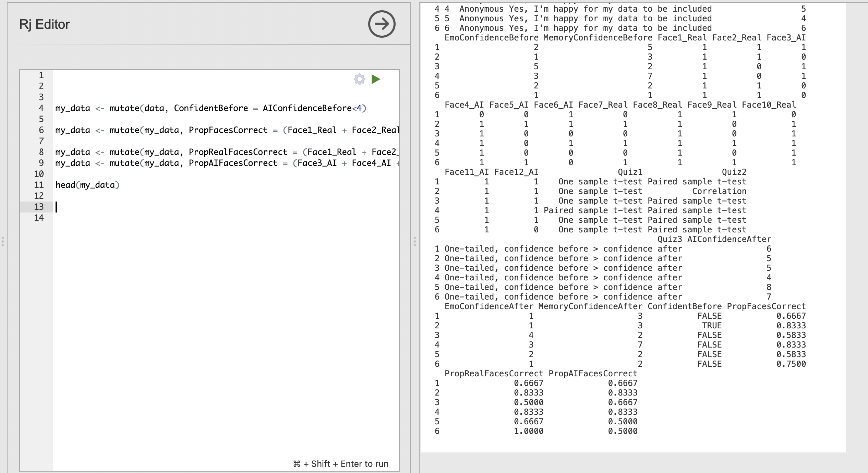Screen dimensions: 868x473
Task: Click the Face4_AI column header
Action: pos(464,105)
